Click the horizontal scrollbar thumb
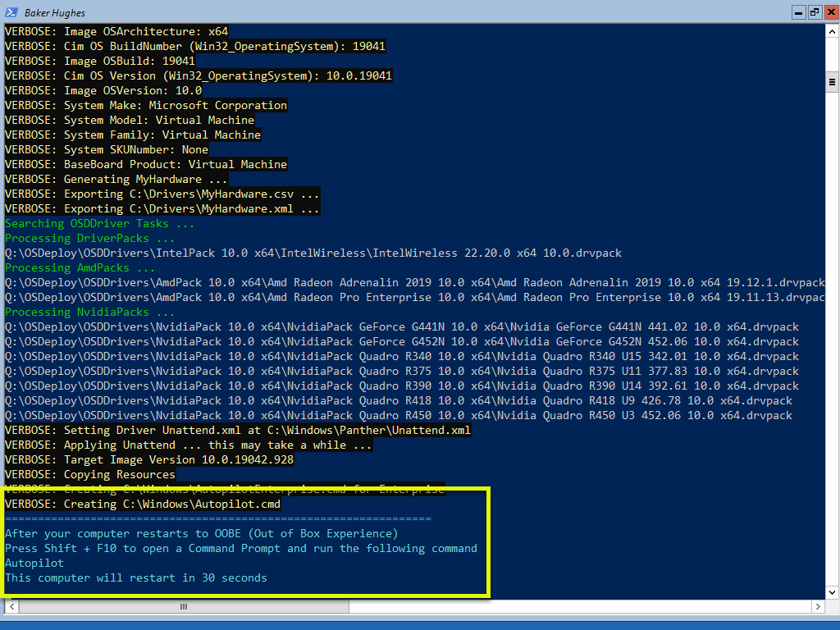 (184, 606)
